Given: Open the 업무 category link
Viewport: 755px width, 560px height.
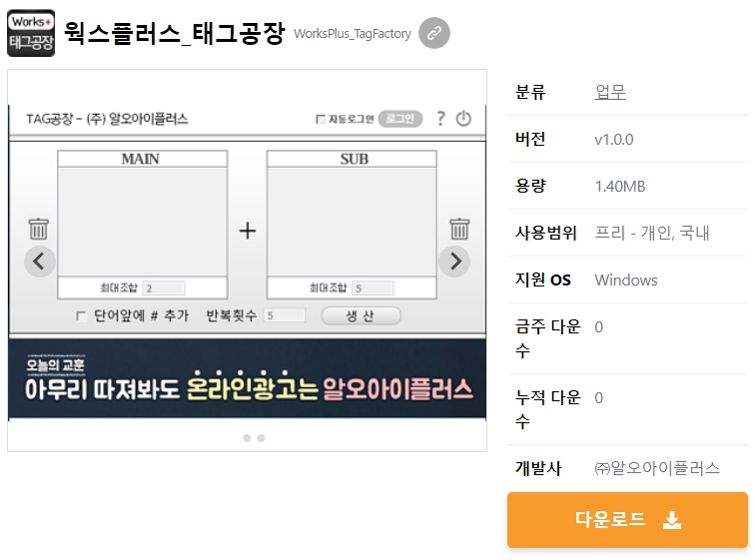Looking at the screenshot, I should pos(610,92).
